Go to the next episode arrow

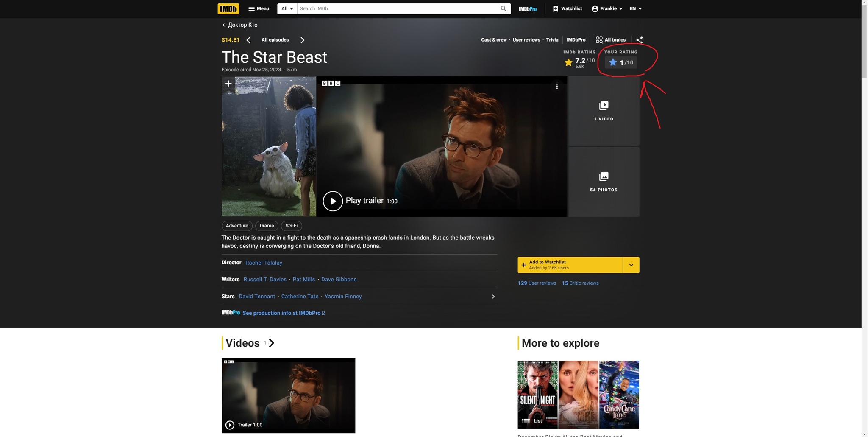[302, 40]
